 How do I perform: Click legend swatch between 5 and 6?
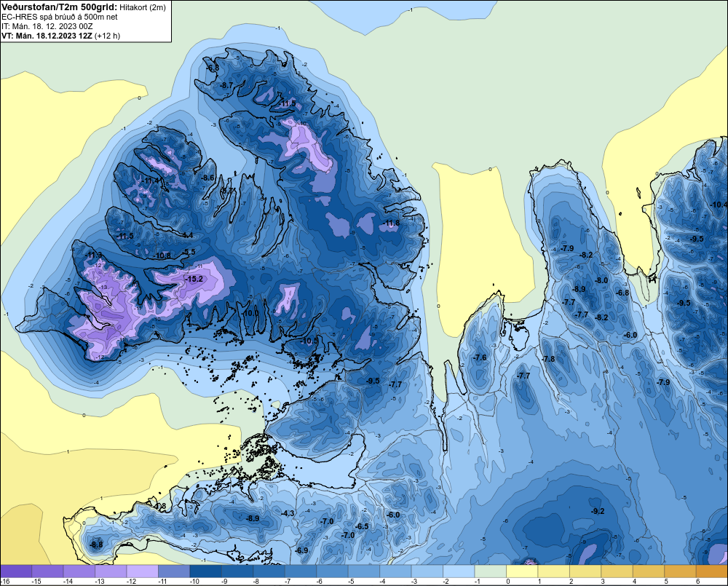tap(680, 571)
